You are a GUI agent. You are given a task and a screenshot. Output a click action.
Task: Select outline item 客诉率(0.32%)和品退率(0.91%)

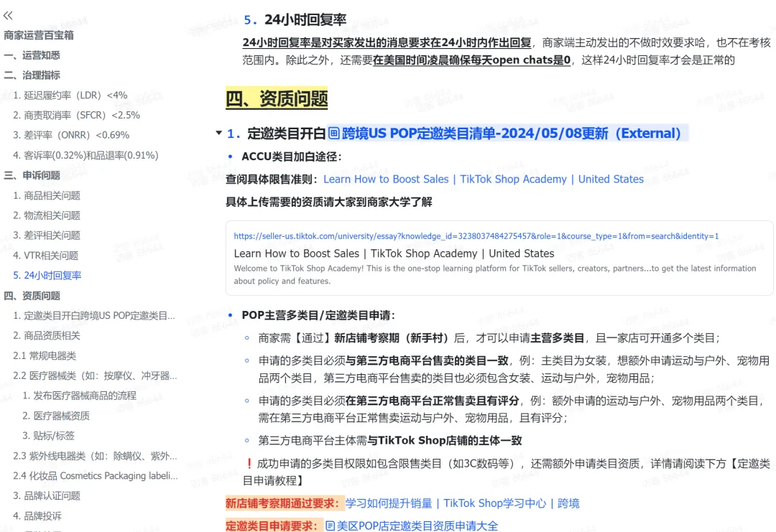[86, 155]
